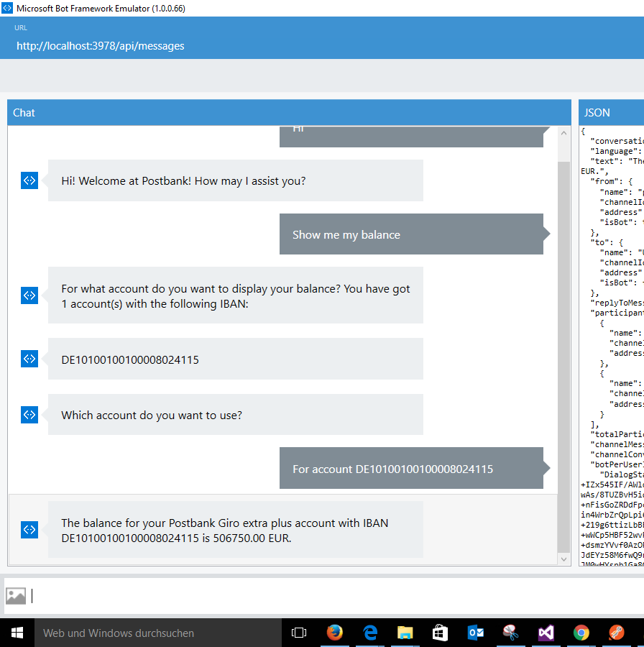Click the bot avatar beside the DE10100100100008024115 message
This screenshot has height=647, width=644.
[x=29, y=359]
